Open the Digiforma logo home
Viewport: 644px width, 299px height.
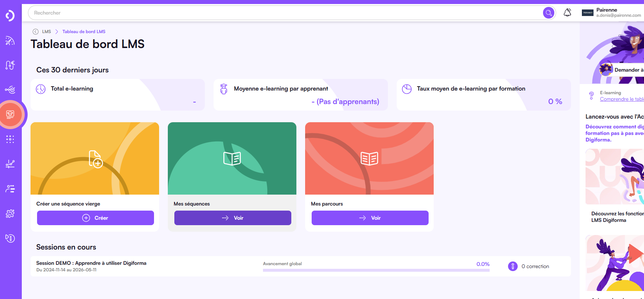click(10, 16)
